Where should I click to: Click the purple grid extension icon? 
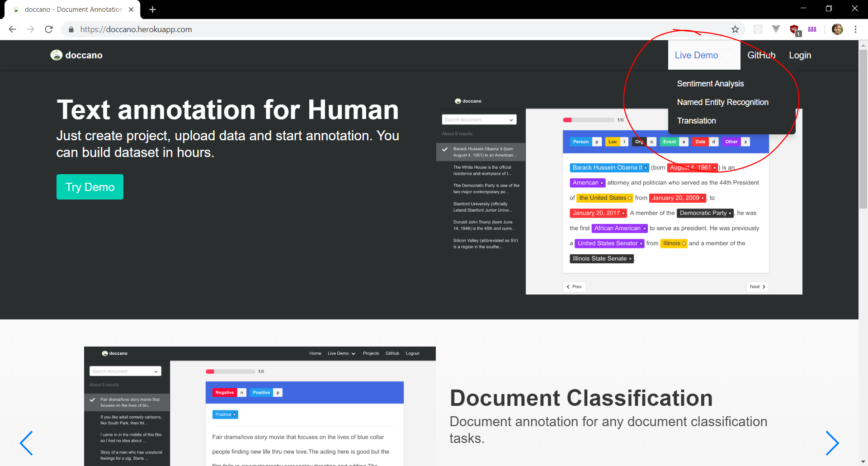pyautogui.click(x=812, y=29)
